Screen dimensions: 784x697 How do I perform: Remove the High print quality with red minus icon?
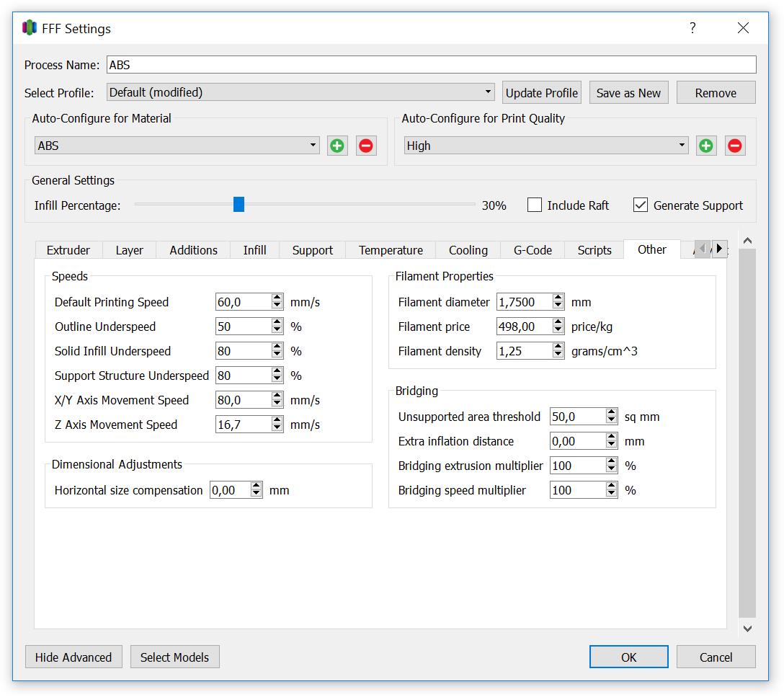[x=735, y=146]
